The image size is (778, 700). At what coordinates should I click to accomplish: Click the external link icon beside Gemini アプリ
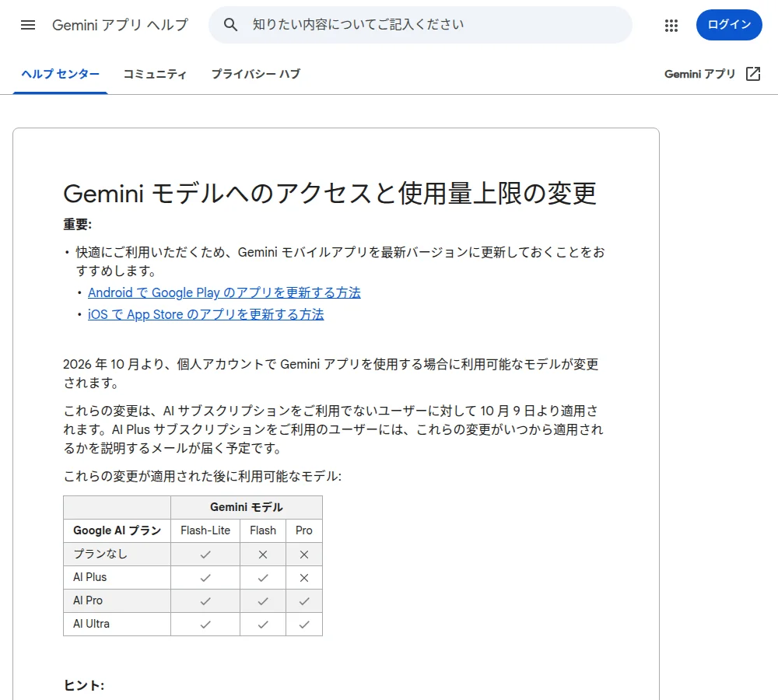pos(752,74)
